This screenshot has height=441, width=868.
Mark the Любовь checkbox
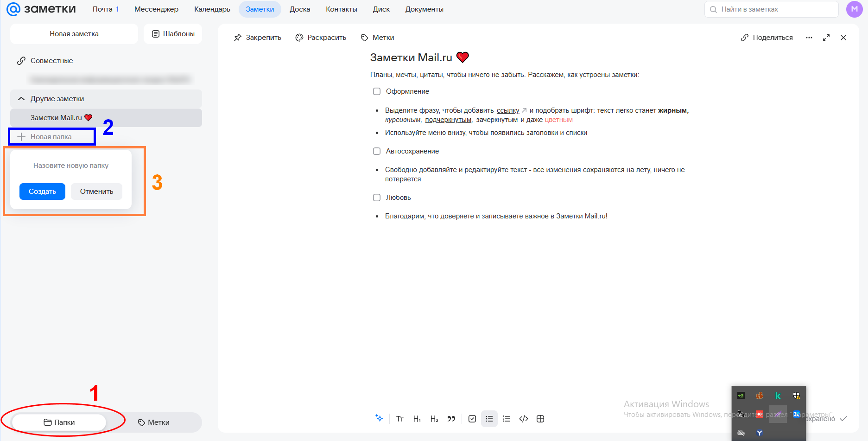click(377, 198)
